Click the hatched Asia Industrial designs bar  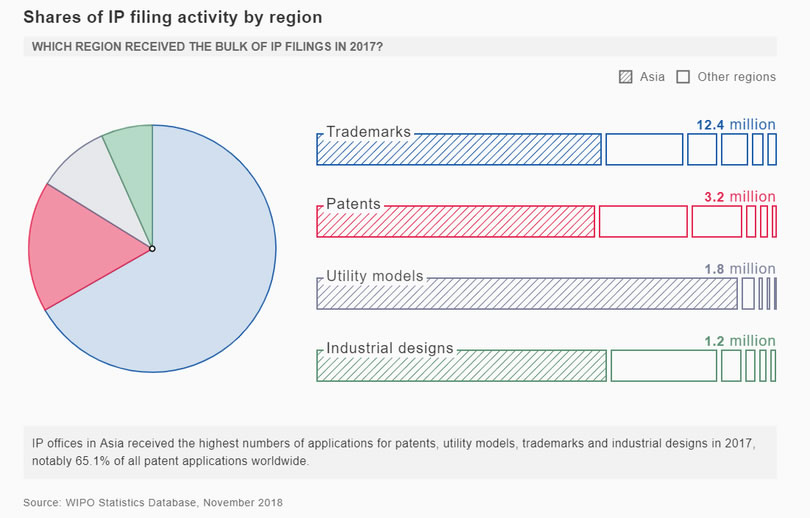click(x=461, y=366)
